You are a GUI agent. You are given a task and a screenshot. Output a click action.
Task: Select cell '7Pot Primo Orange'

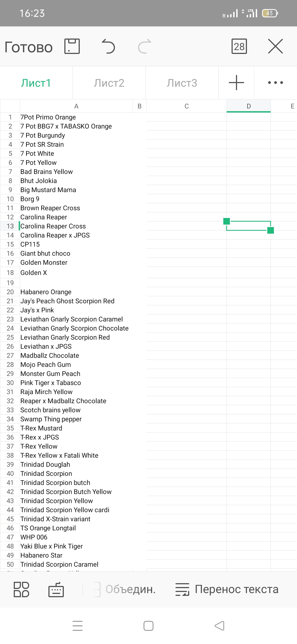pos(76,117)
